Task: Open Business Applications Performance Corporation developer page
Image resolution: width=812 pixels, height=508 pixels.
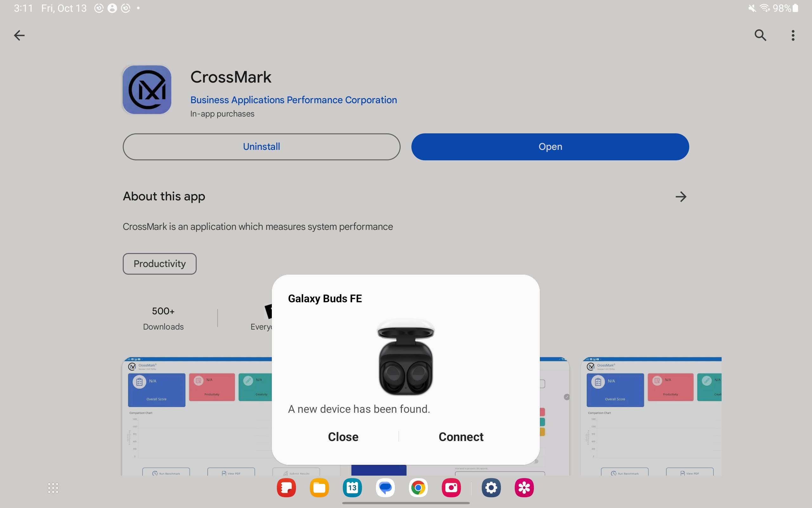Action: click(294, 100)
